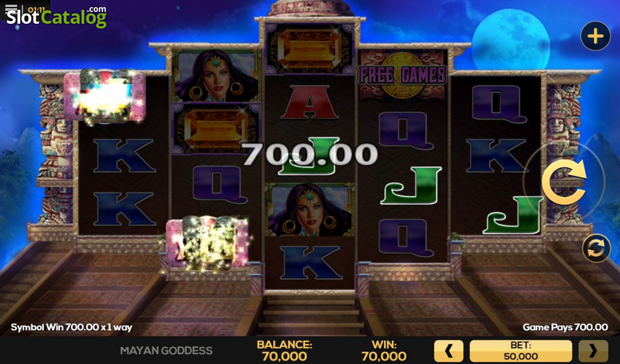Click the red A symbol

point(309,102)
